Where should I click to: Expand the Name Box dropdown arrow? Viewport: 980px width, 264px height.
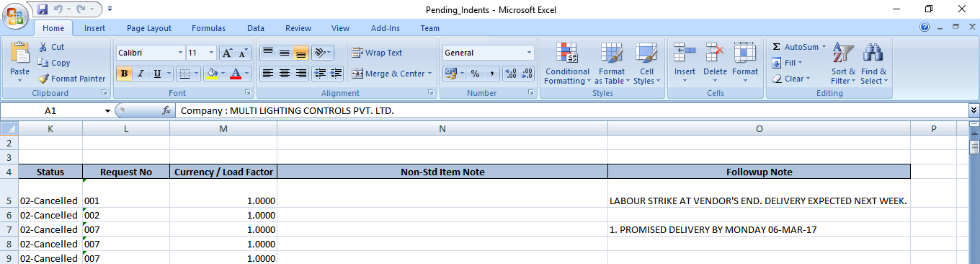click(107, 111)
